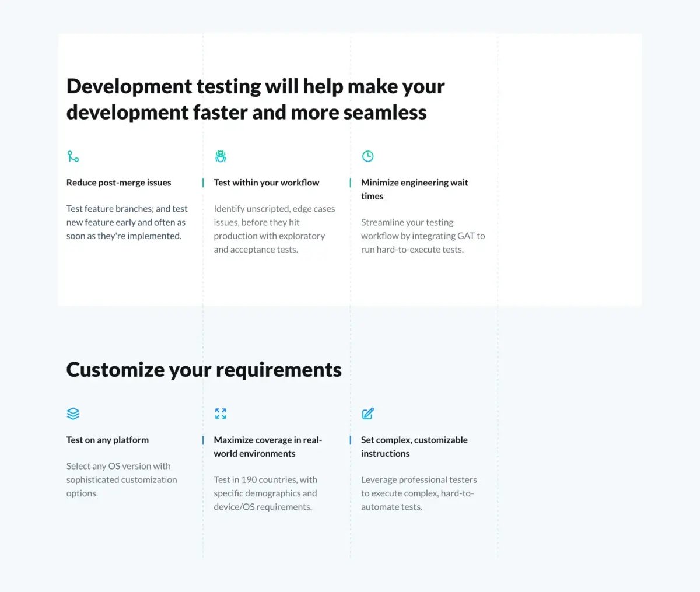
Task: Click the description mentioning 190 countries
Action: tap(265, 493)
